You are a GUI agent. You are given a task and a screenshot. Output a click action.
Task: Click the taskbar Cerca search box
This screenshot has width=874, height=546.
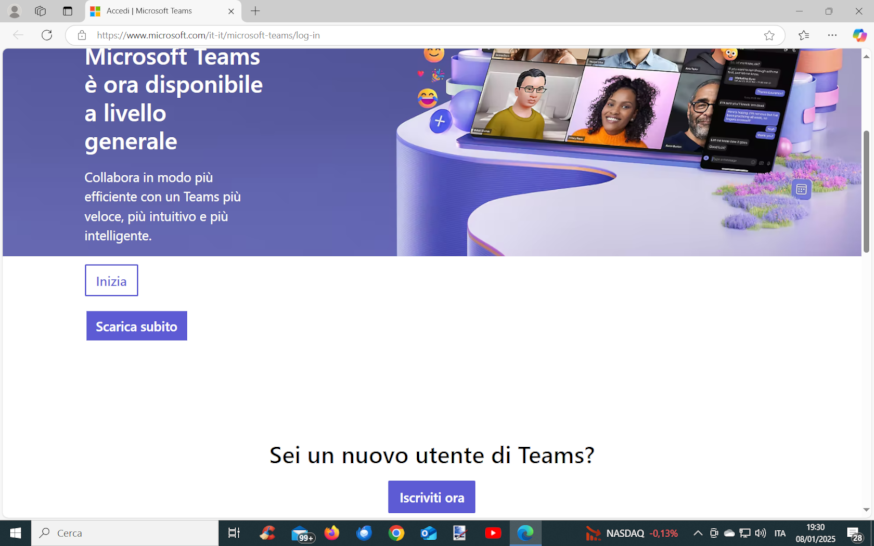pos(125,533)
